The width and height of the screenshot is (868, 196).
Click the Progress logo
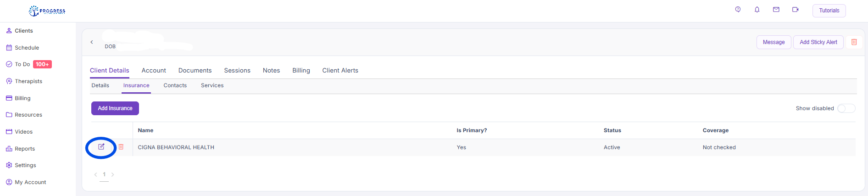pos(47,11)
